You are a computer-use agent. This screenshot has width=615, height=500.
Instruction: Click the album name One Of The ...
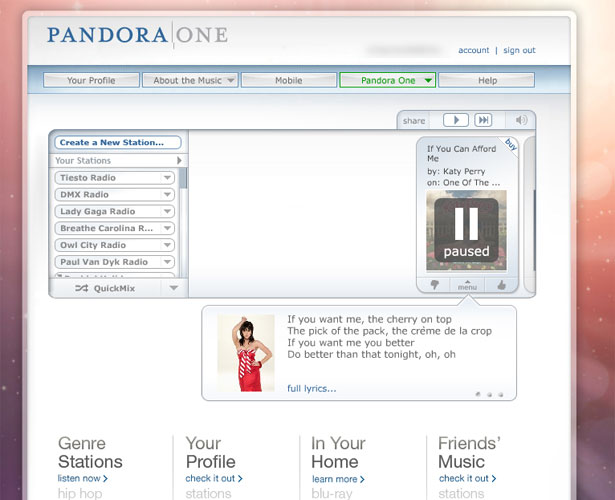471,183
